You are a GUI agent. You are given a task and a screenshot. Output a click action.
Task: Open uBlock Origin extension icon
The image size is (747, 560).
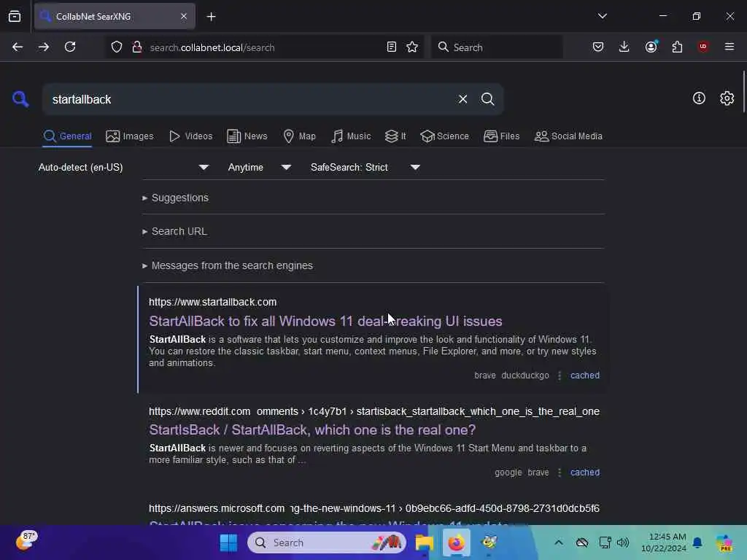pyautogui.click(x=703, y=47)
